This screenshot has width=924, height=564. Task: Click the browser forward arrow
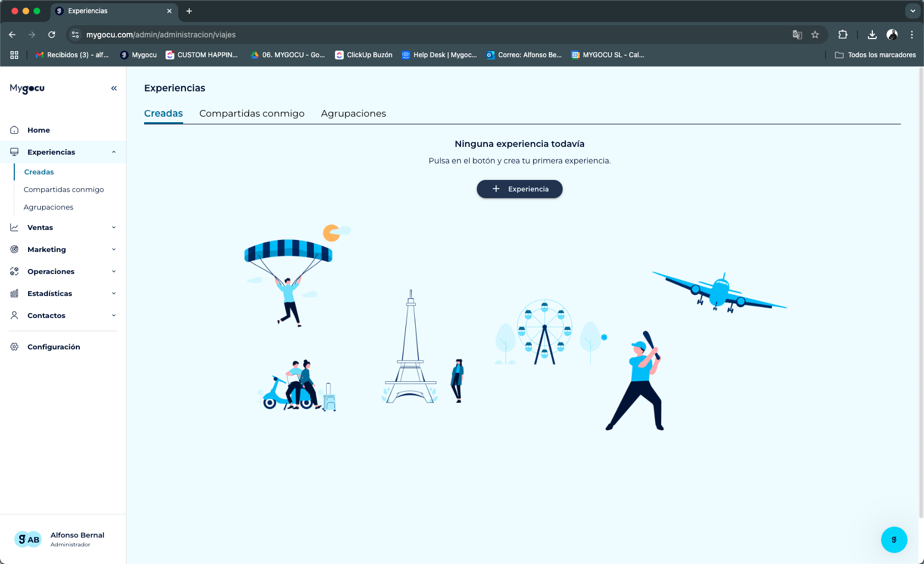coord(32,35)
